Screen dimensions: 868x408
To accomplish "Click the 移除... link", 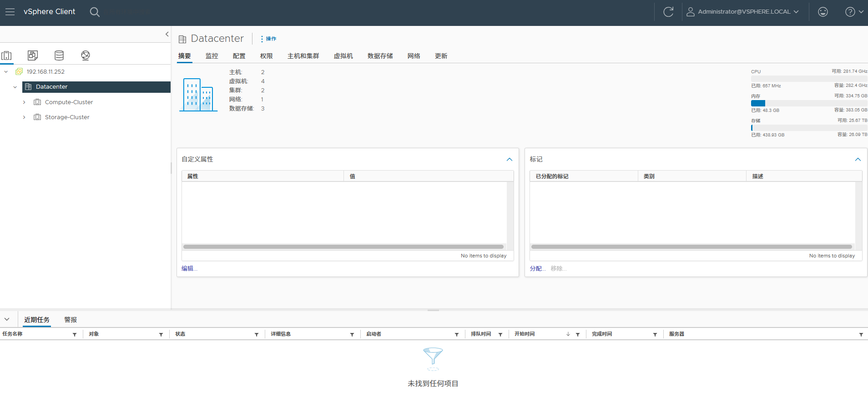I will [x=559, y=269].
